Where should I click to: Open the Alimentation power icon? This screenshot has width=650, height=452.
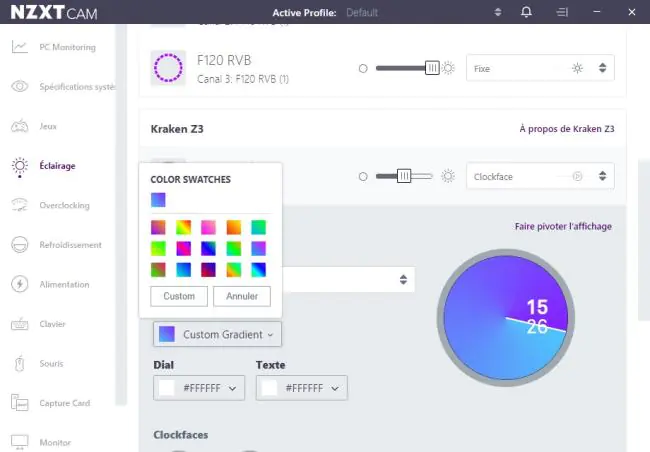pyautogui.click(x=19, y=284)
